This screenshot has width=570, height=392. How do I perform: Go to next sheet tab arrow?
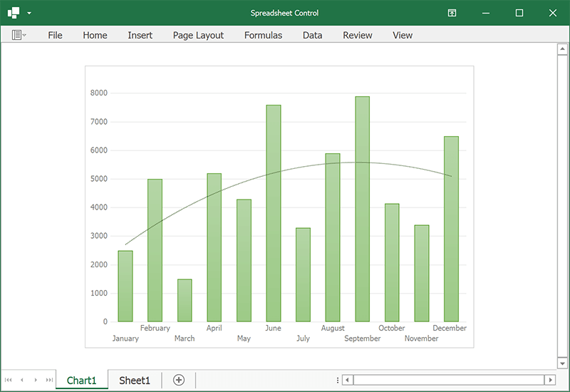coord(36,380)
